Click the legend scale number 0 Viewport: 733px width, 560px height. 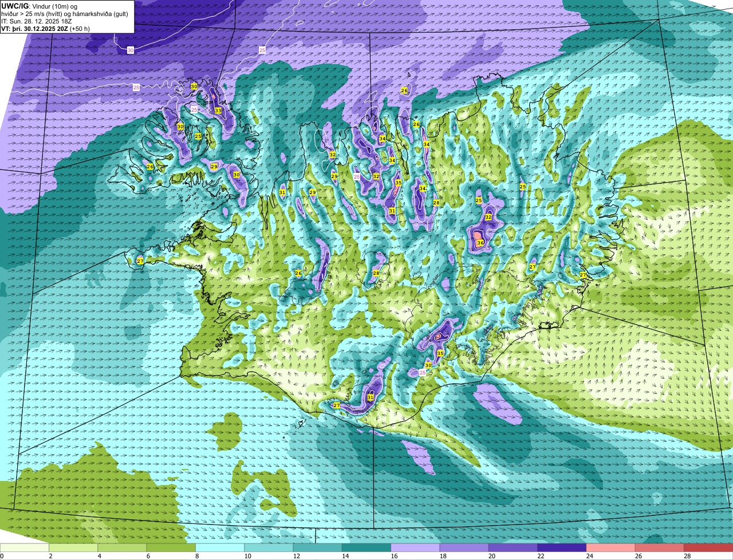pyautogui.click(x=2, y=556)
